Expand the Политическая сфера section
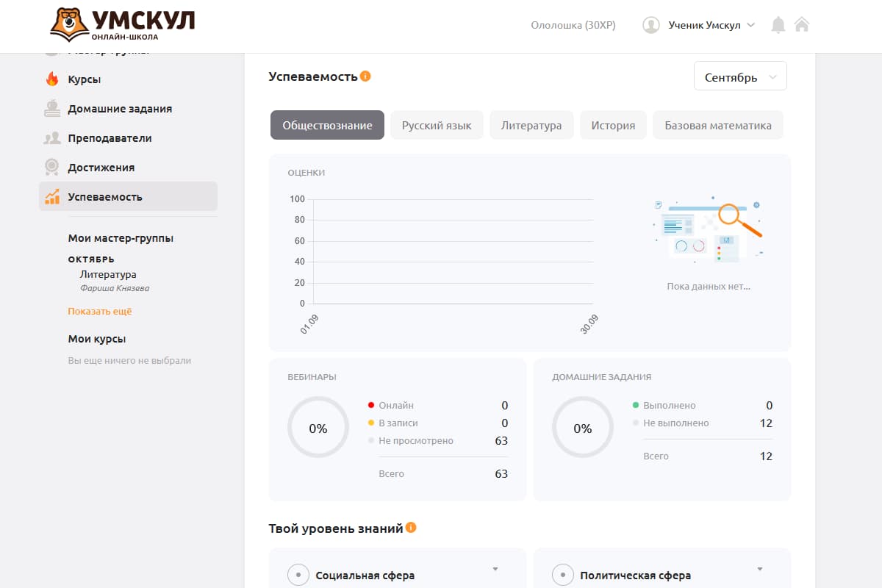The height and width of the screenshot is (588, 882). (x=759, y=569)
